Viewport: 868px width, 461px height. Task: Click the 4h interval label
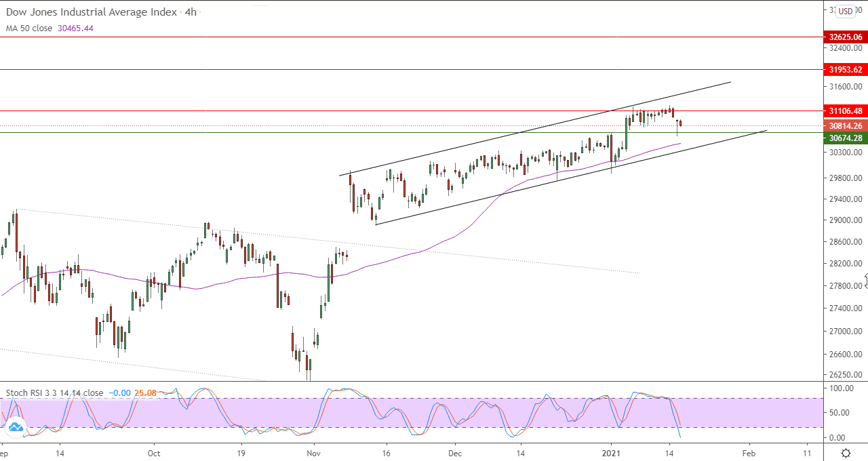pos(191,12)
